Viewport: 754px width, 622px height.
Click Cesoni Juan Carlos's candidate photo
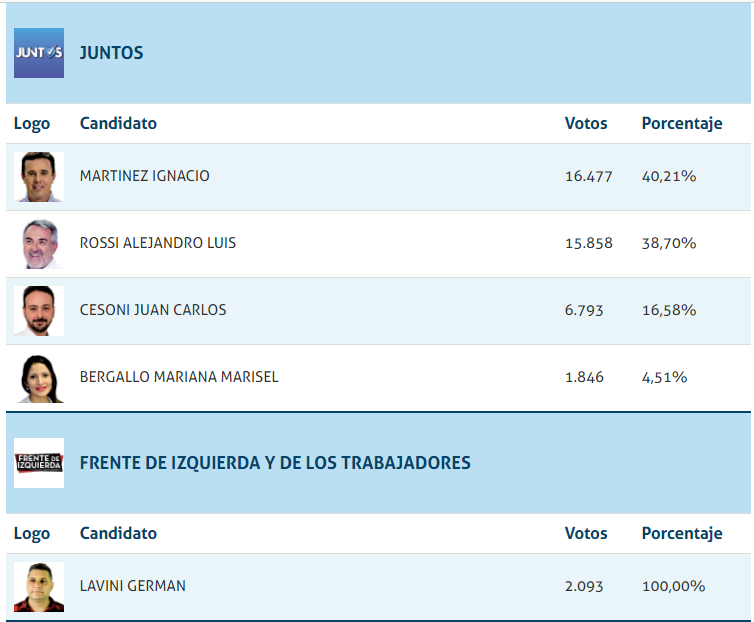(x=39, y=311)
